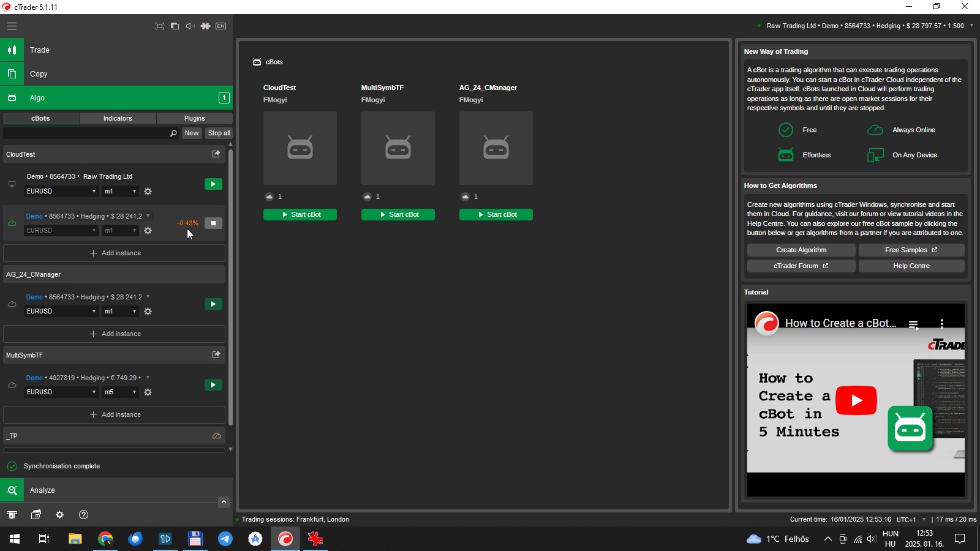980x551 pixels.
Task: Click the CloudTest cBot card thumbnail
Action: point(300,148)
